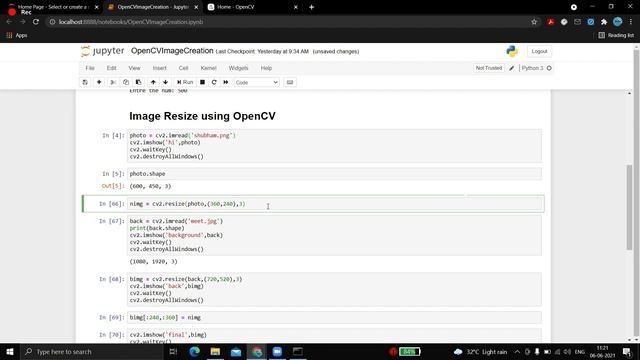This screenshot has height=360, width=640.
Task: Open the weather widget 32°C Light rain
Action: tap(480, 352)
